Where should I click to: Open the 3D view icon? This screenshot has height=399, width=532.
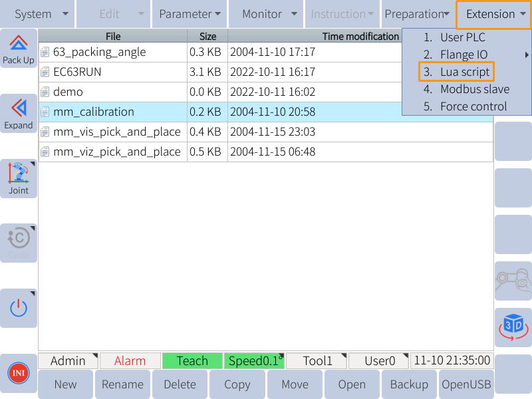click(x=513, y=327)
